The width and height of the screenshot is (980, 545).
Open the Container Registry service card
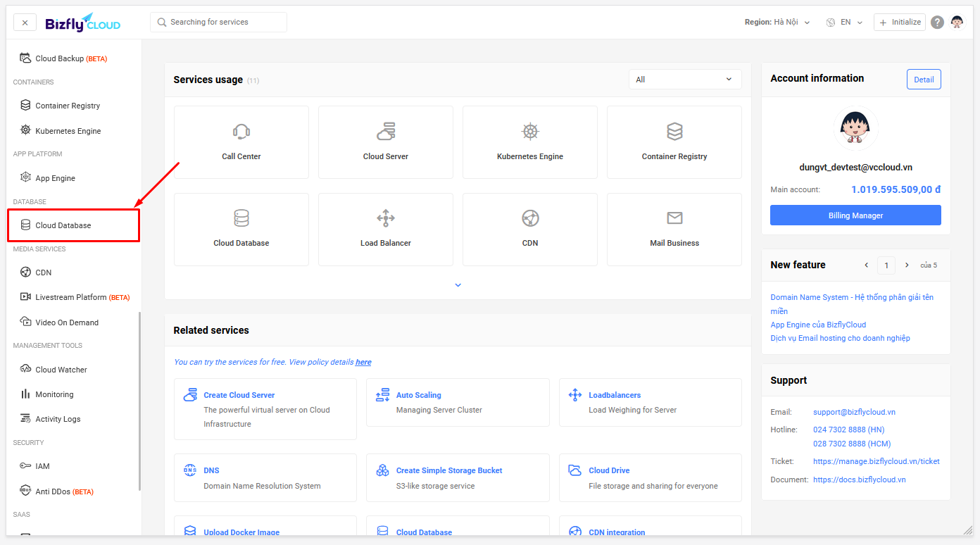coord(674,142)
